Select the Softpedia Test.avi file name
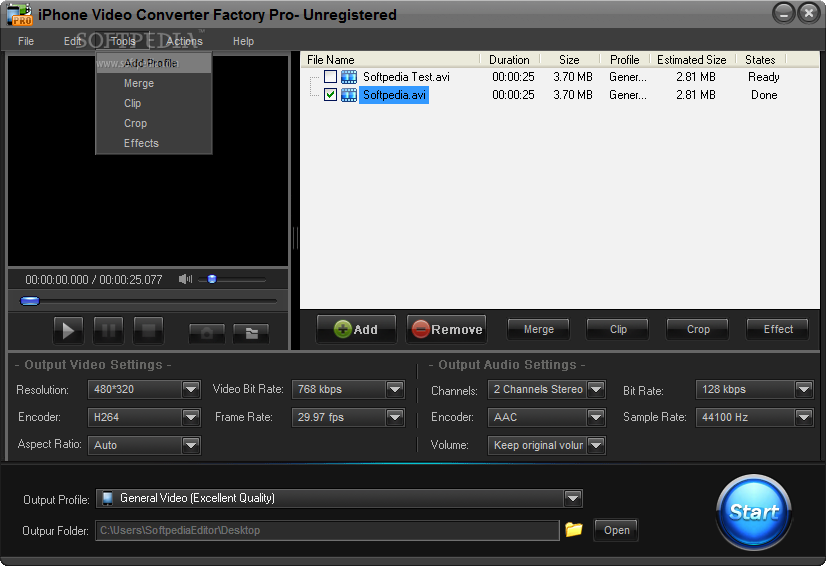826x566 pixels. pos(406,77)
